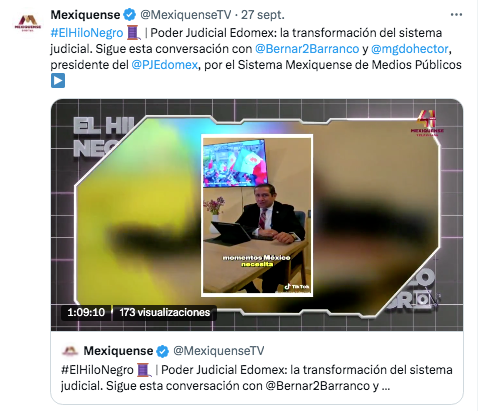The width and height of the screenshot is (478, 411).
Task: Open the @mgdohector mention link
Action: [x=409, y=49]
